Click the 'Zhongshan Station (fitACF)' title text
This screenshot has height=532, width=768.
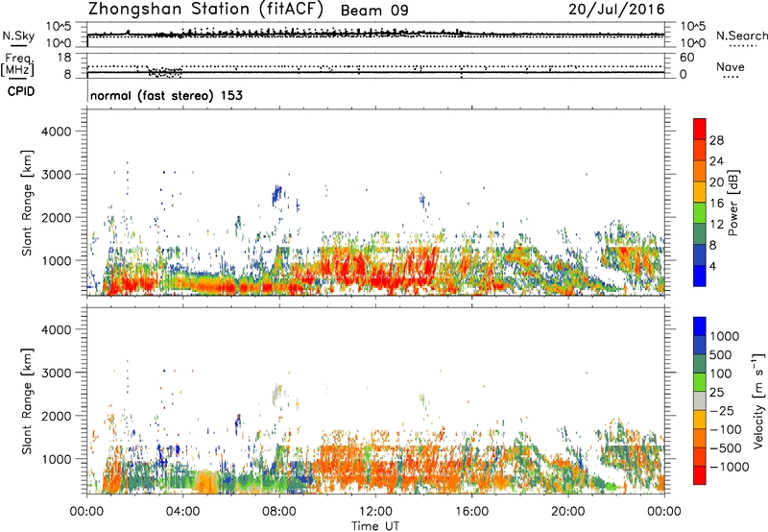click(x=205, y=10)
